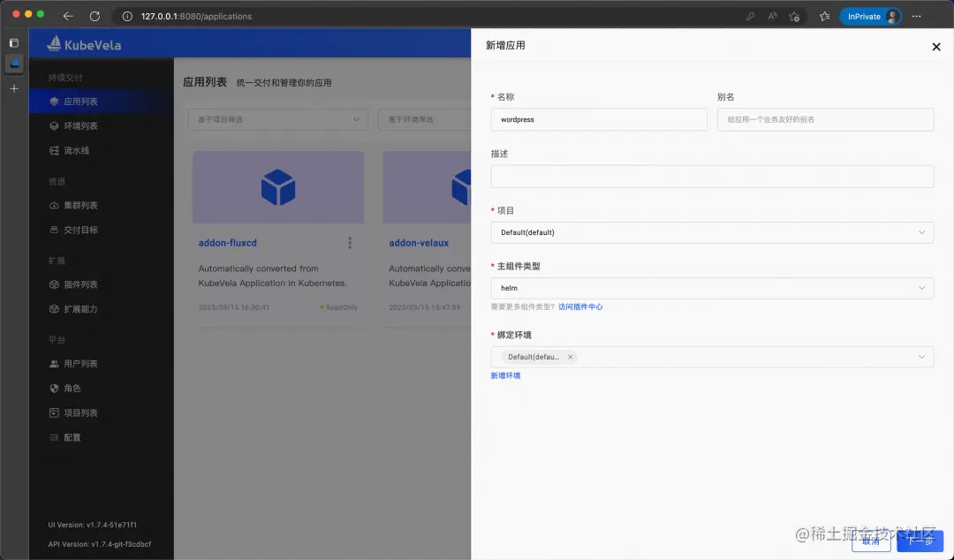Open the addon-velaux application link
This screenshot has height=560, width=954.
tap(419, 243)
